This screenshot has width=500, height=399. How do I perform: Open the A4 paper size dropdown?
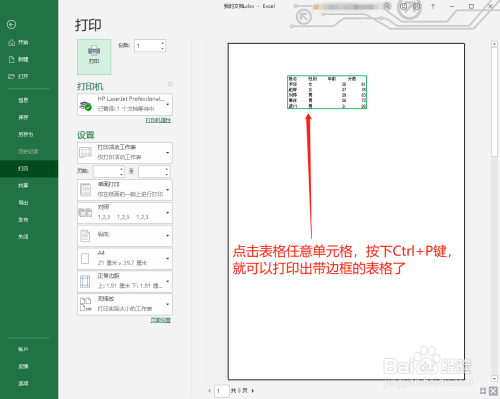tap(125, 258)
